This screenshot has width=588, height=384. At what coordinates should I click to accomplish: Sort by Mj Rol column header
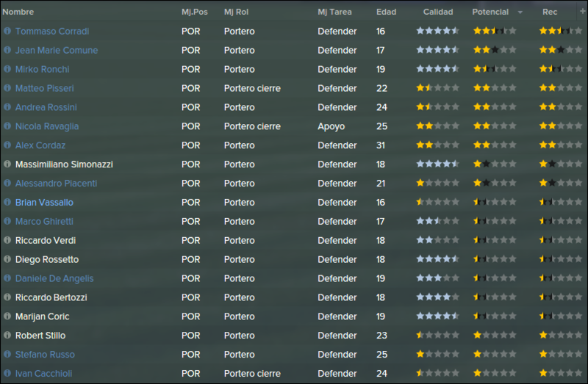(236, 12)
